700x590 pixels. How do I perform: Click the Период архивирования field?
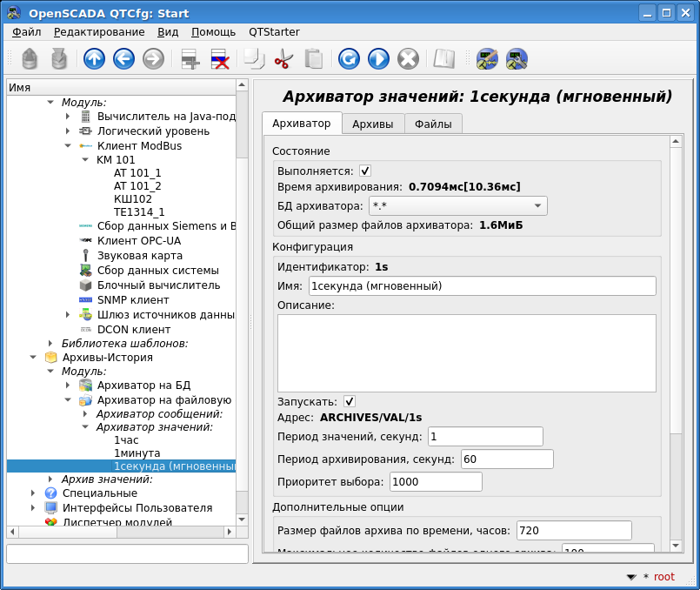tap(507, 459)
